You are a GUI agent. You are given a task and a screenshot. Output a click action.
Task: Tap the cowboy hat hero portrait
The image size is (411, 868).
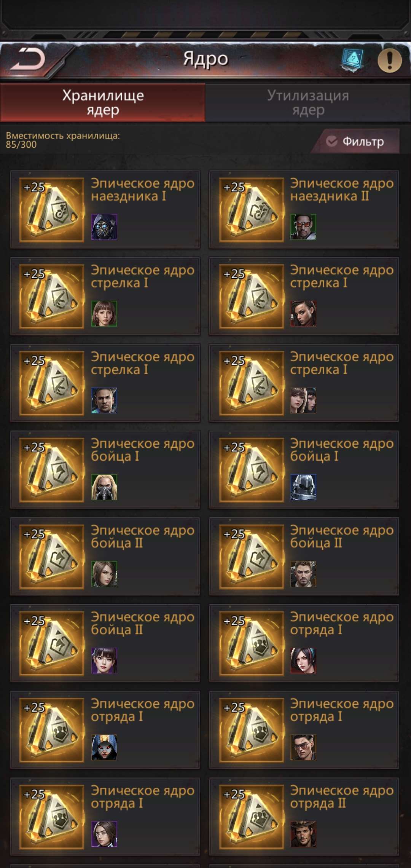(x=303, y=834)
